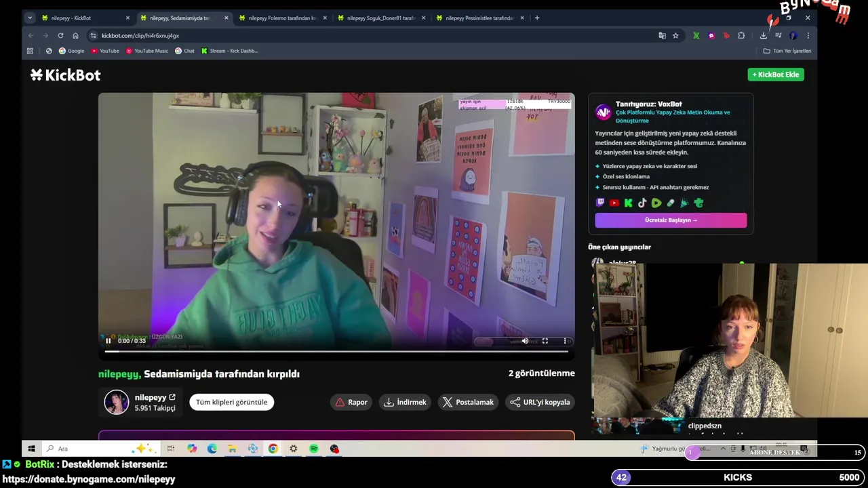Close the Sedamismiyda clip tab
Image resolution: width=868 pixels, height=488 pixels.
click(226, 18)
